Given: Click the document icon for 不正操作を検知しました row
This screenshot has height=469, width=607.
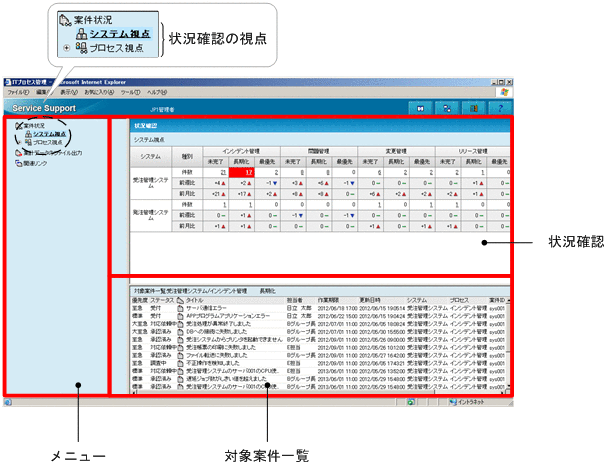Looking at the screenshot, I should coord(180,363).
